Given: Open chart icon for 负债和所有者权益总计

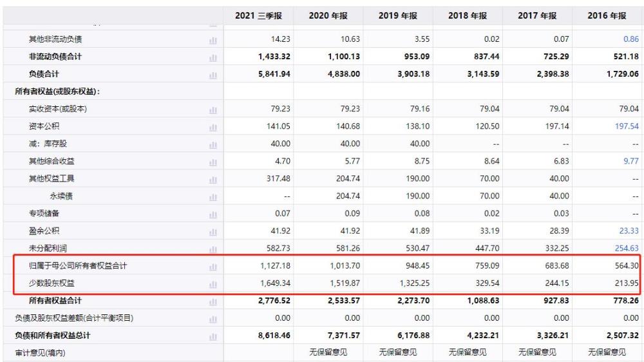Looking at the screenshot, I should coord(213,336).
